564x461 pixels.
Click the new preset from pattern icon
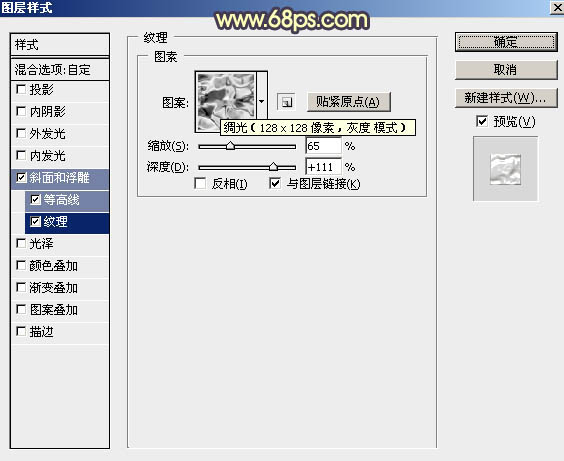point(286,102)
